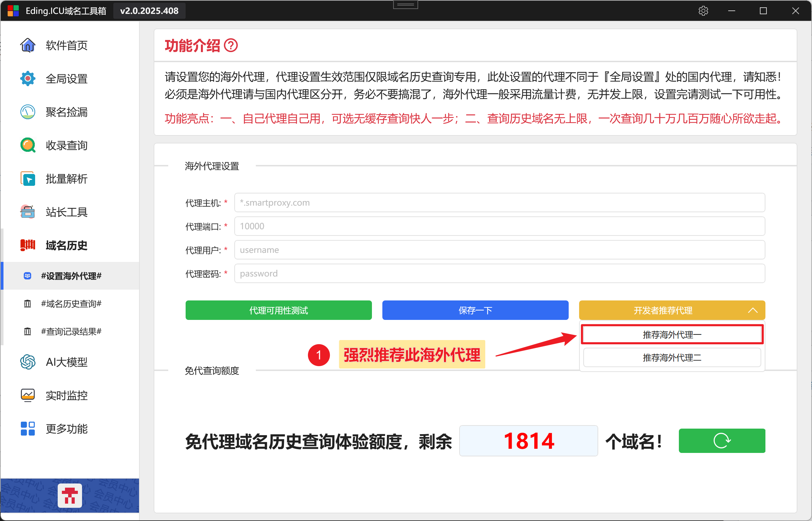Click the 海外代理设置 section label
The image size is (812, 521).
tap(212, 166)
